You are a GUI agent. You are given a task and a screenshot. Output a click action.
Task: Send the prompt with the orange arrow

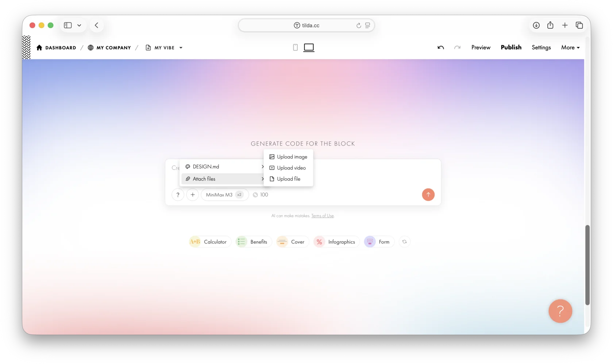(428, 195)
